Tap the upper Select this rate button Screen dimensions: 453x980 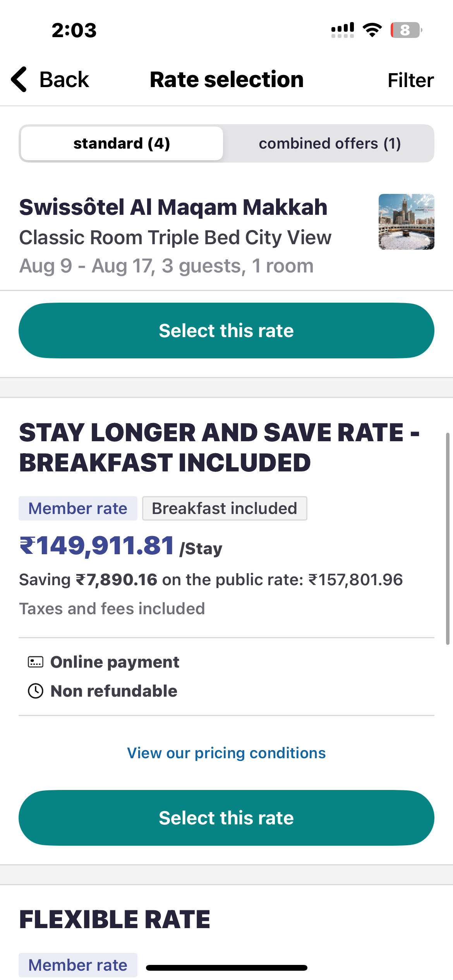[x=226, y=331]
